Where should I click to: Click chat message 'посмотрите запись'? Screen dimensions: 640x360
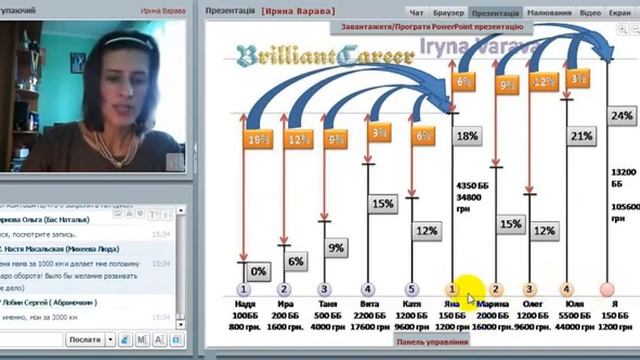pos(44,235)
